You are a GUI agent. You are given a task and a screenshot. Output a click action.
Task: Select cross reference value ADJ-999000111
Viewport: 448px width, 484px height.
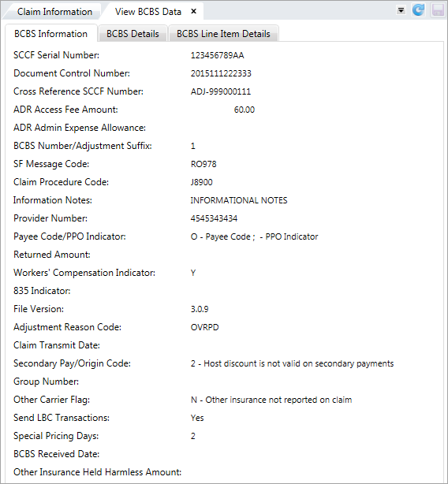pos(220,91)
